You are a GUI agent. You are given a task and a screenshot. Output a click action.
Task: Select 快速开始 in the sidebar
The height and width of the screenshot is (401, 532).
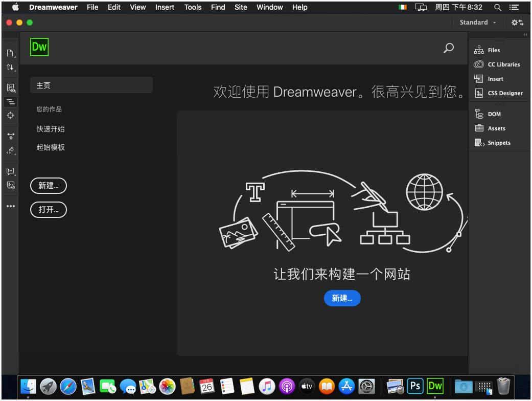pos(51,129)
